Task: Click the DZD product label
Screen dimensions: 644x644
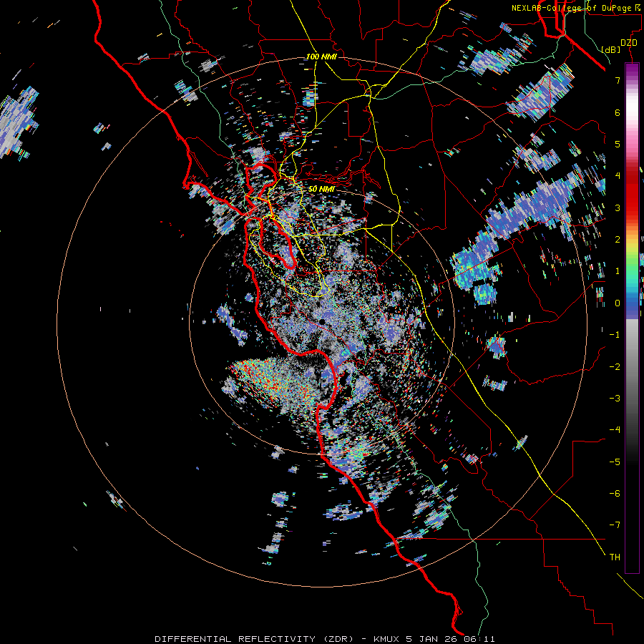Action: [x=629, y=43]
